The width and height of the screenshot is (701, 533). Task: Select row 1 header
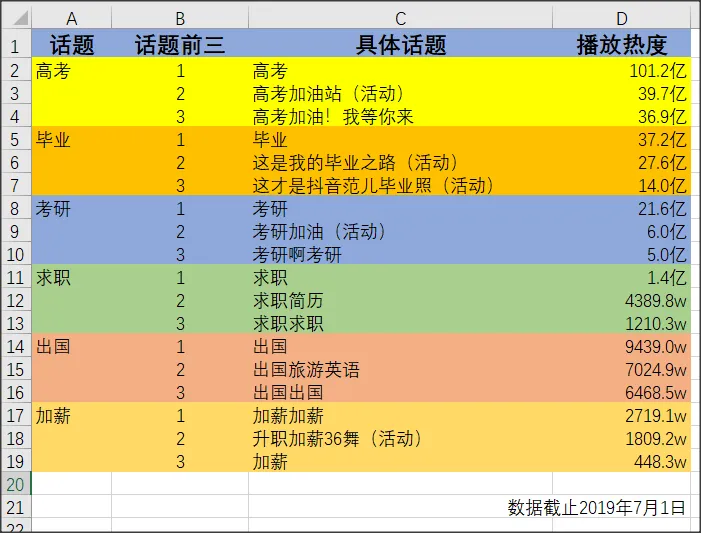(x=15, y=46)
